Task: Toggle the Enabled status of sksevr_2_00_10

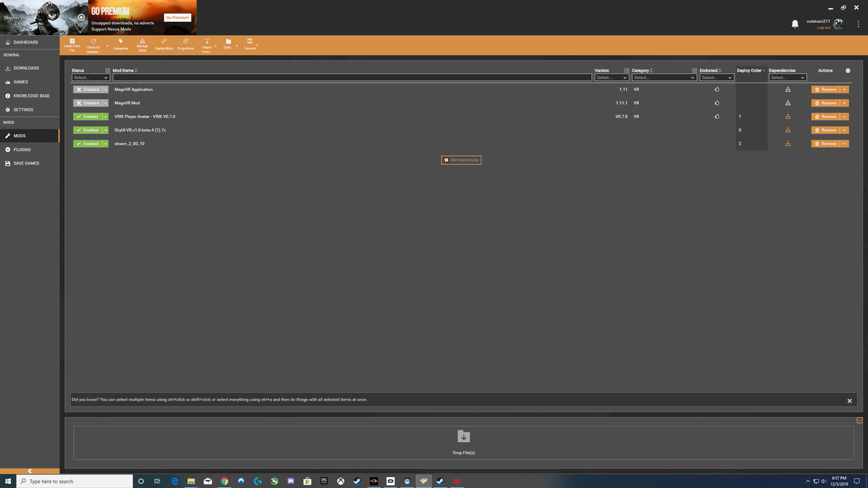Action: (x=87, y=144)
